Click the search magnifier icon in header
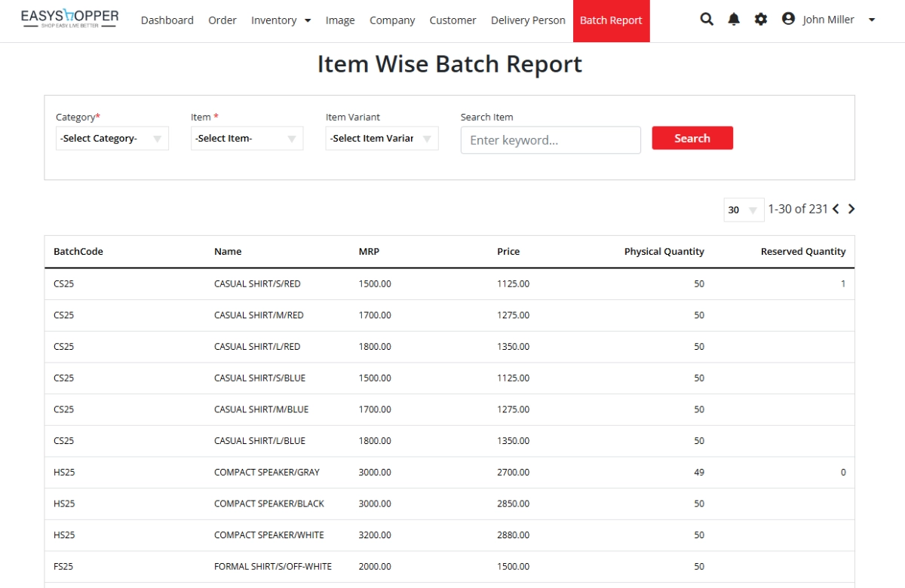Screen dimensions: 905x588 click(x=707, y=20)
